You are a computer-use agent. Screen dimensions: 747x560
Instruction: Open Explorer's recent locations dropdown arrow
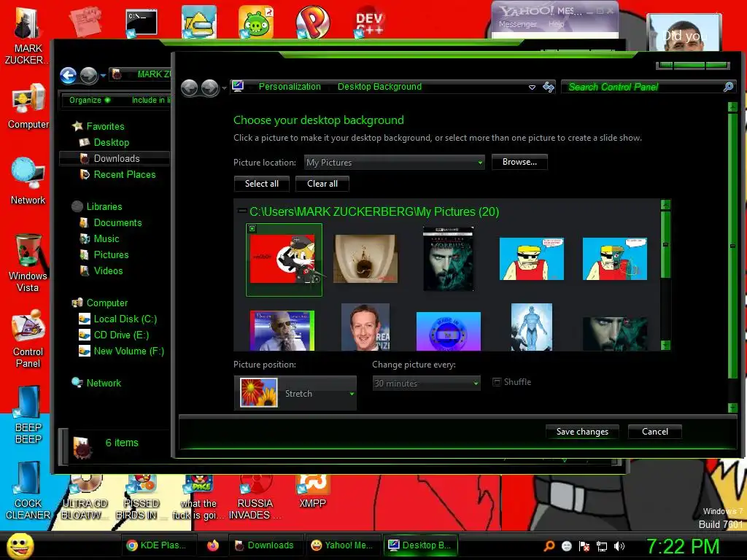[102, 76]
